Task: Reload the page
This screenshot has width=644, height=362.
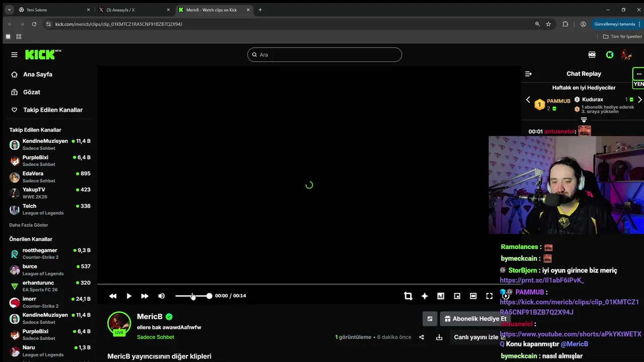Action: (34, 24)
